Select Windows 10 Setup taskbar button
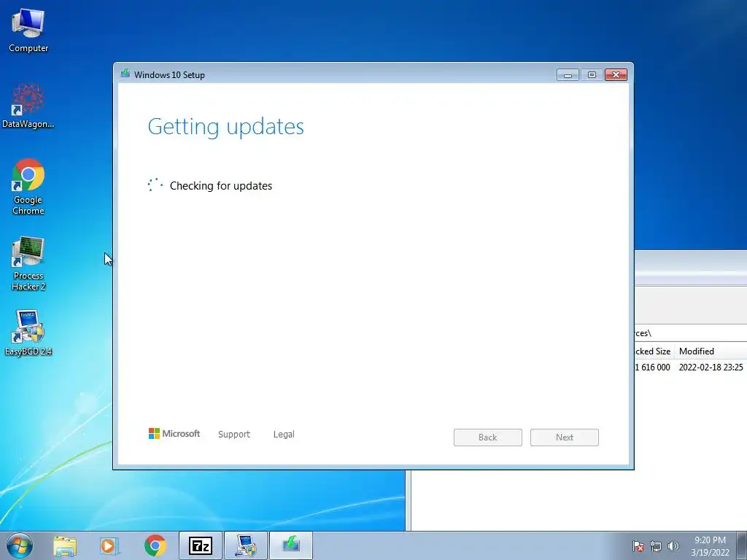Viewport: 747px width, 560px height. [291, 545]
